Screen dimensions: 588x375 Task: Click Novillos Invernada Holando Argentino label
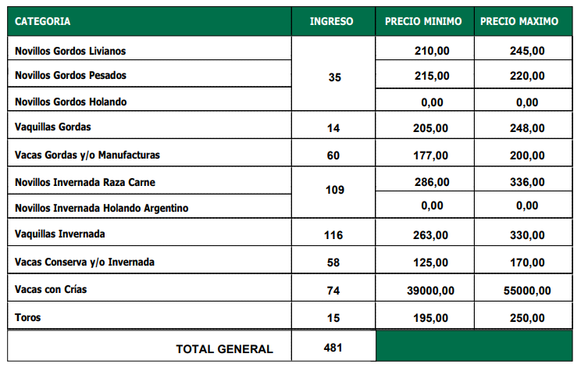[x=102, y=208]
